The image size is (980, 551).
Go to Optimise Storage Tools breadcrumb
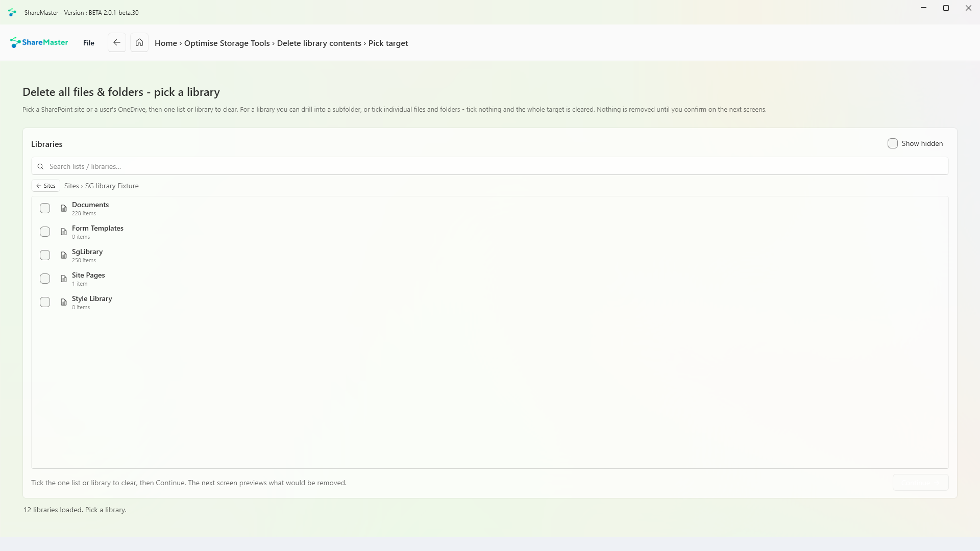coord(227,43)
